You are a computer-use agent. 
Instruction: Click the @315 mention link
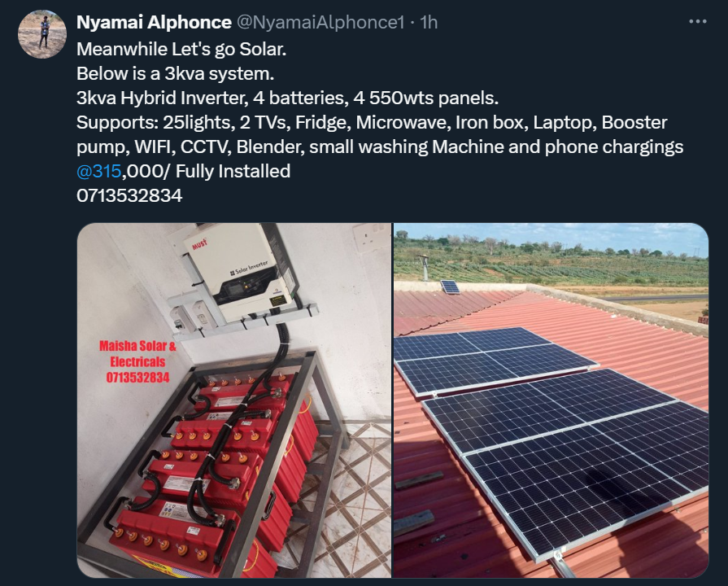[x=98, y=171]
